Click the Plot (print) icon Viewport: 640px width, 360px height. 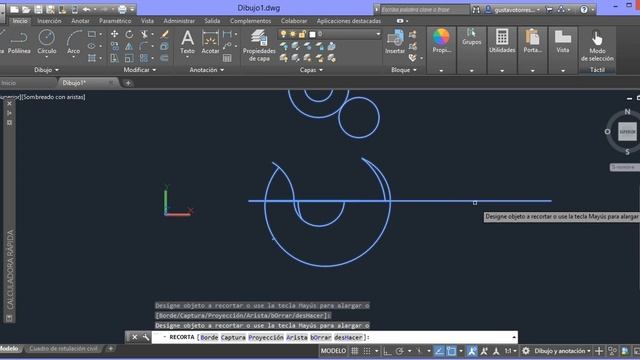click(122, 9)
